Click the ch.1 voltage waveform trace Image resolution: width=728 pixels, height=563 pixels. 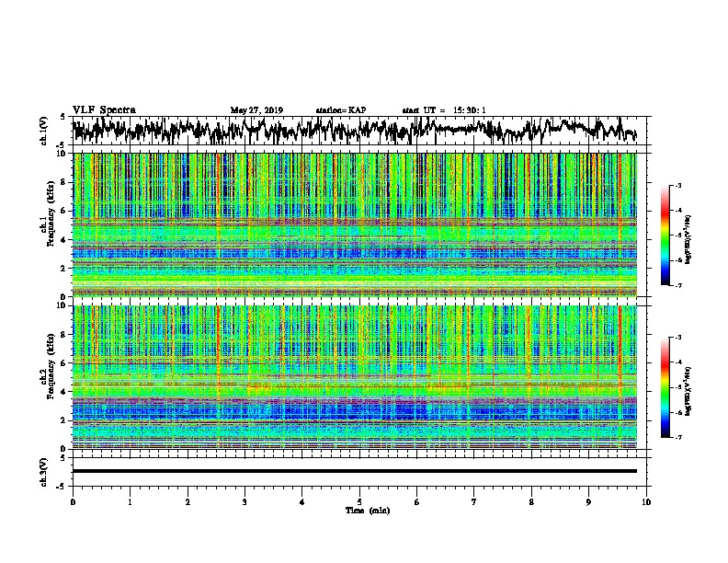point(354,131)
